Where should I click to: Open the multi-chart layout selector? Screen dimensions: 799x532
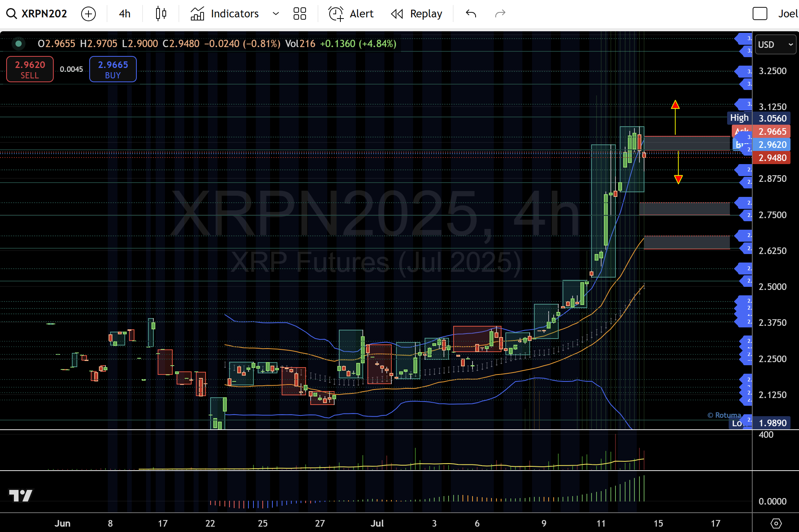tap(299, 14)
